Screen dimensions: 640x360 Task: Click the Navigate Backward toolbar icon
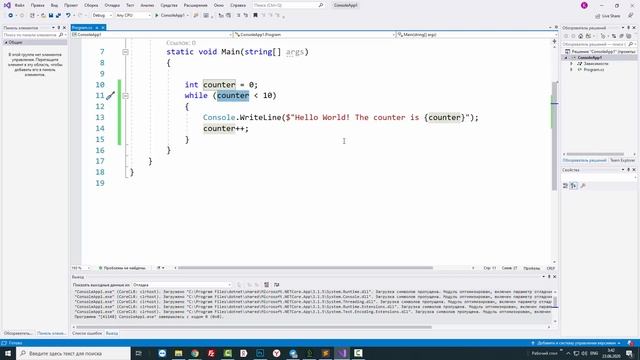(11, 16)
